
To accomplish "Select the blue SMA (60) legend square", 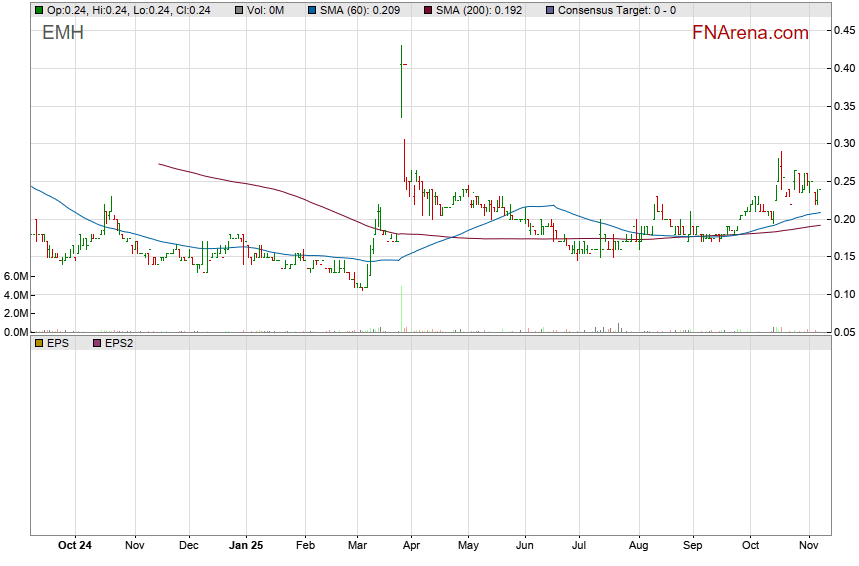I will 312,10.
